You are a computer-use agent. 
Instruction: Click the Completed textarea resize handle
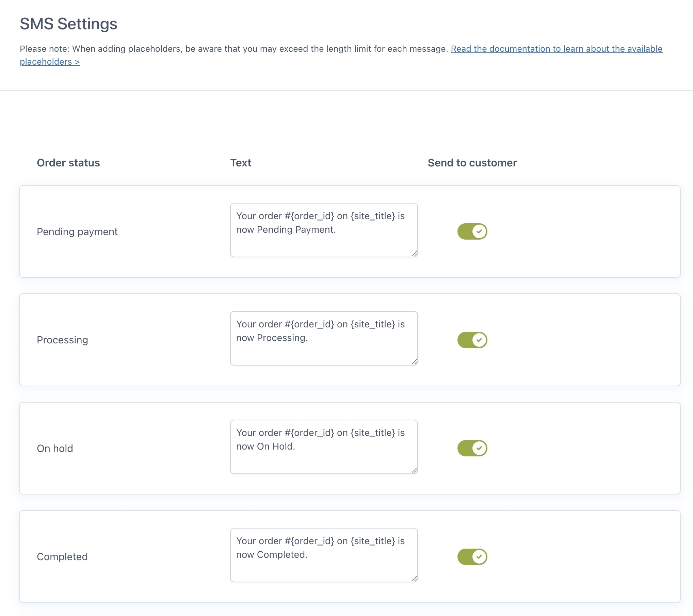point(414,579)
